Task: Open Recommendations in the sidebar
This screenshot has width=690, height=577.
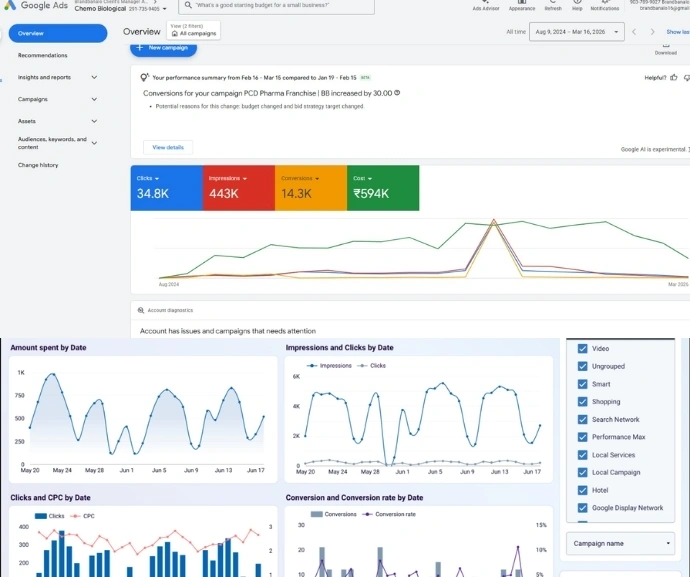Action: click(x=43, y=55)
